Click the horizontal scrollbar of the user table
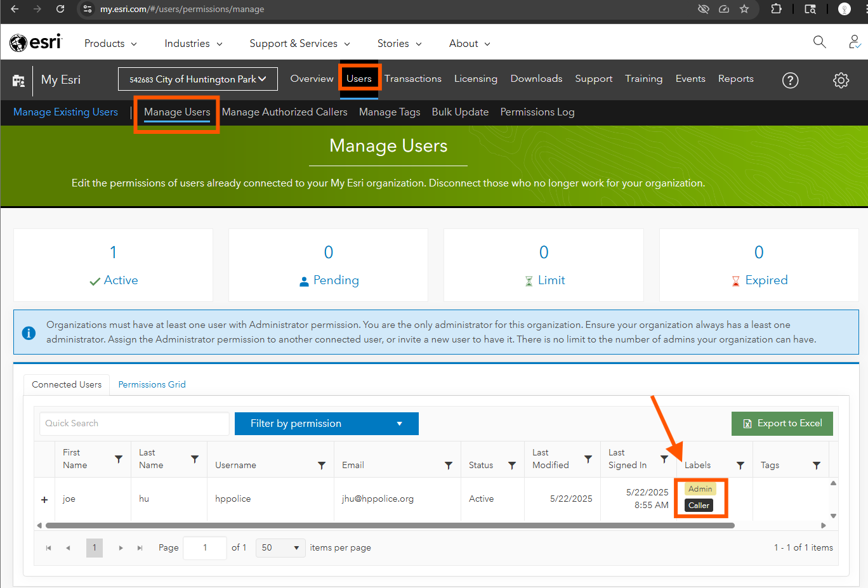868x588 pixels. [390, 525]
